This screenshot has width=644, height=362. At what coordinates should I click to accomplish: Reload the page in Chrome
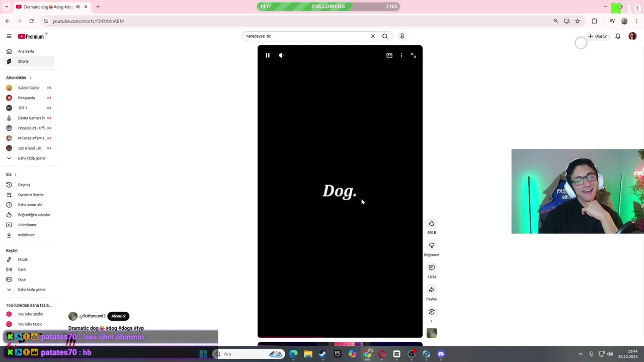[x=31, y=21]
